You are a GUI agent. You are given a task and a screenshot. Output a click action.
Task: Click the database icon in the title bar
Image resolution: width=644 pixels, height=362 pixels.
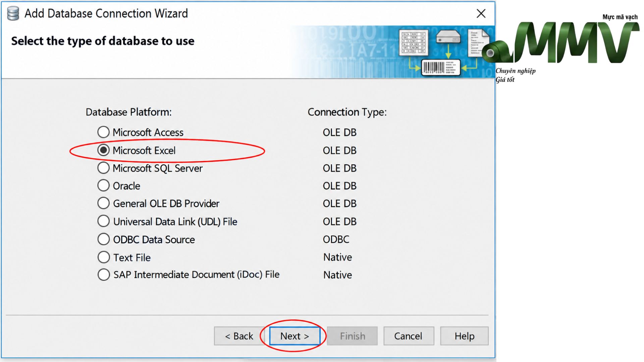pyautogui.click(x=13, y=13)
